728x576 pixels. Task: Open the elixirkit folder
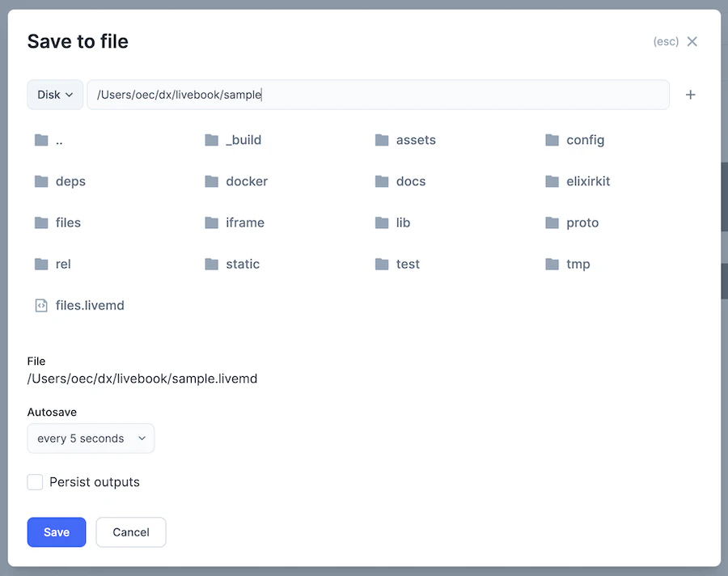tap(578, 181)
